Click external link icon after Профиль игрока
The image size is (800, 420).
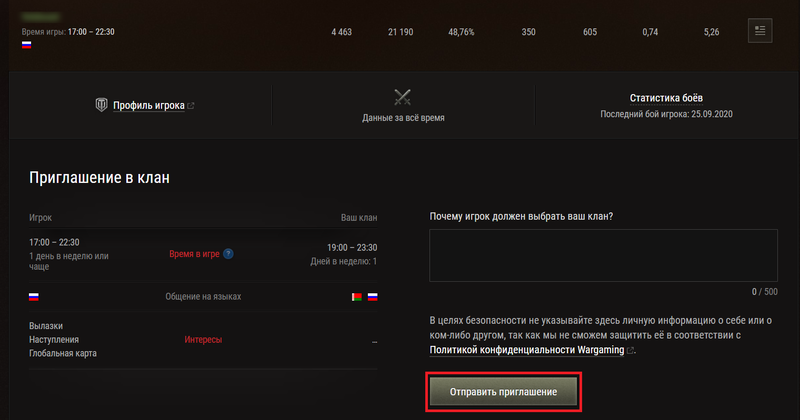191,105
